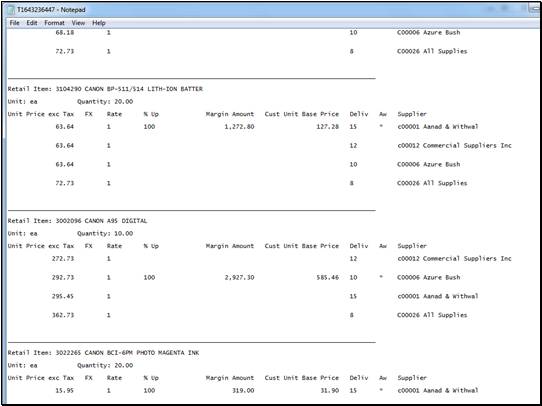Viewport: 542px width, 406px height.
Task: Click unit price 292.73
Action: pyautogui.click(x=63, y=277)
